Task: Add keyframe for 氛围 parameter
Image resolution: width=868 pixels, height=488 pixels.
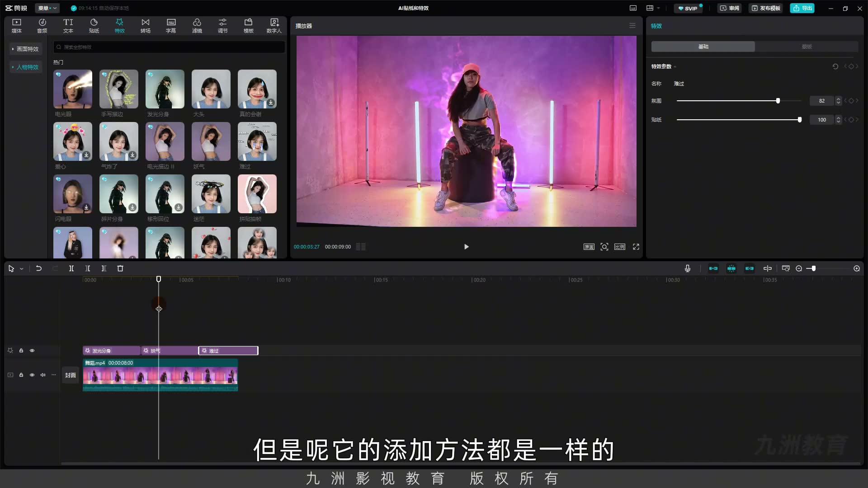Action: [x=851, y=101]
